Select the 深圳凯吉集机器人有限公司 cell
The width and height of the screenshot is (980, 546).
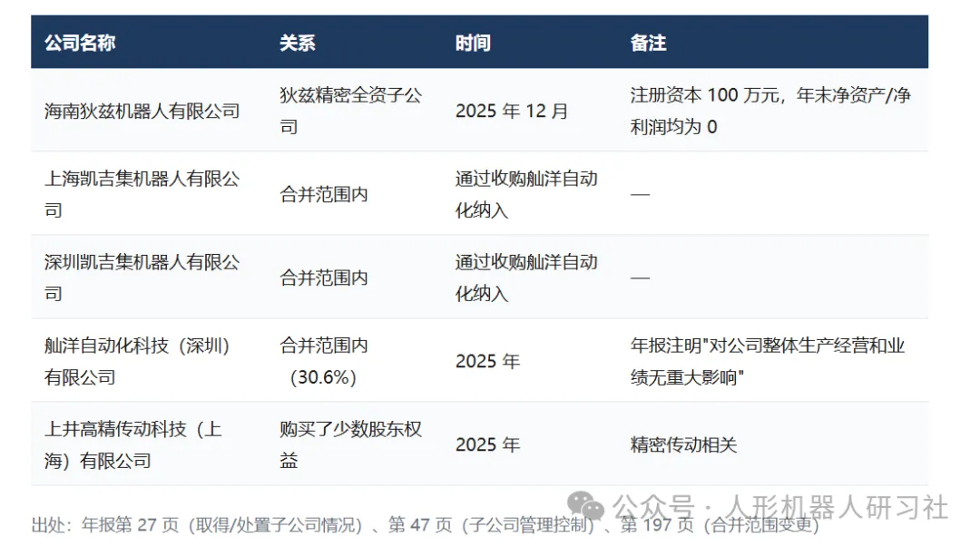tap(142, 278)
